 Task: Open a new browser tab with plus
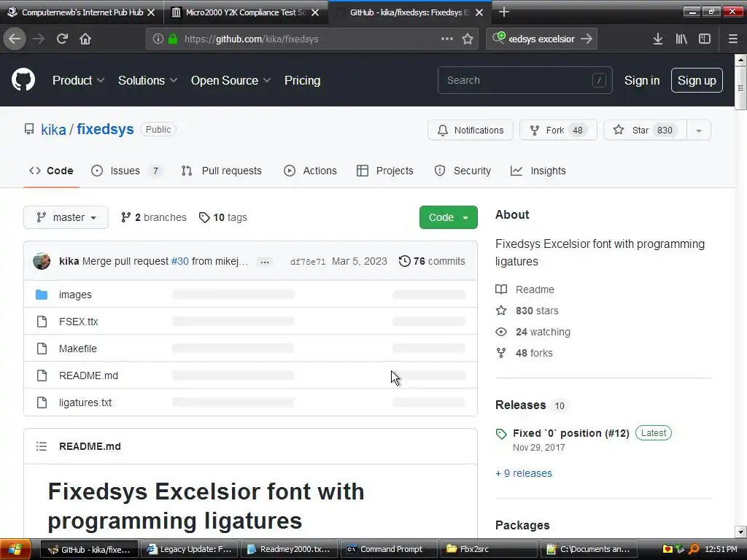(x=503, y=12)
